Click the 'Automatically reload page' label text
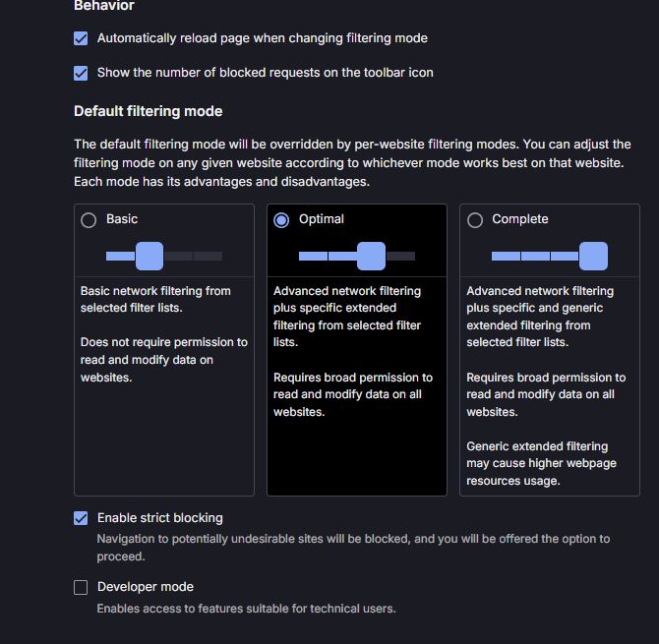659x644 pixels. tap(263, 38)
